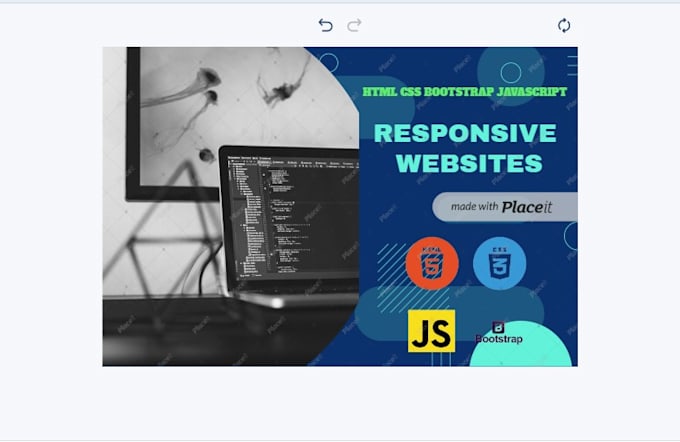
Task: Click the refresh/reset circular arrows icon
Action: click(564, 25)
